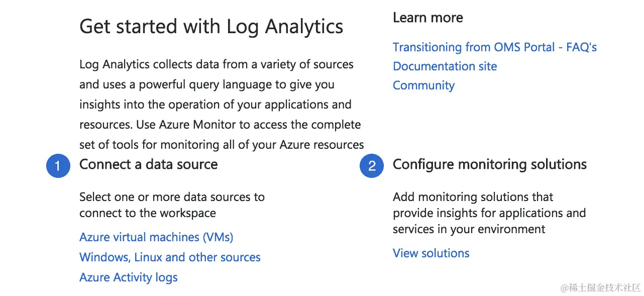The image size is (644, 296).
Task: Open the Transitioning from OMS Portal FAQ's
Action: (495, 47)
